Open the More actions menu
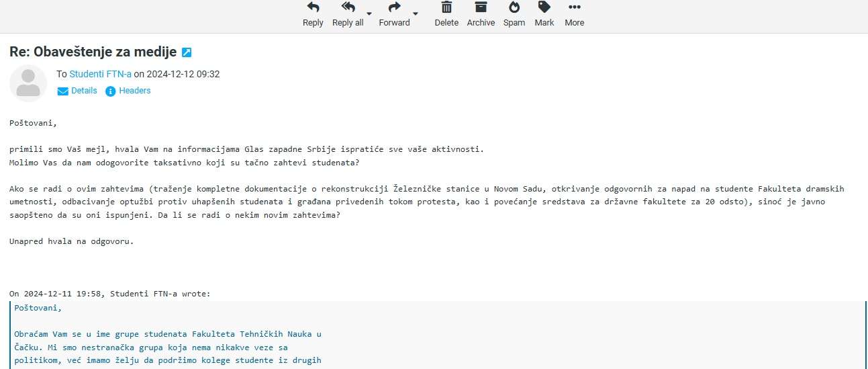 coord(574,14)
